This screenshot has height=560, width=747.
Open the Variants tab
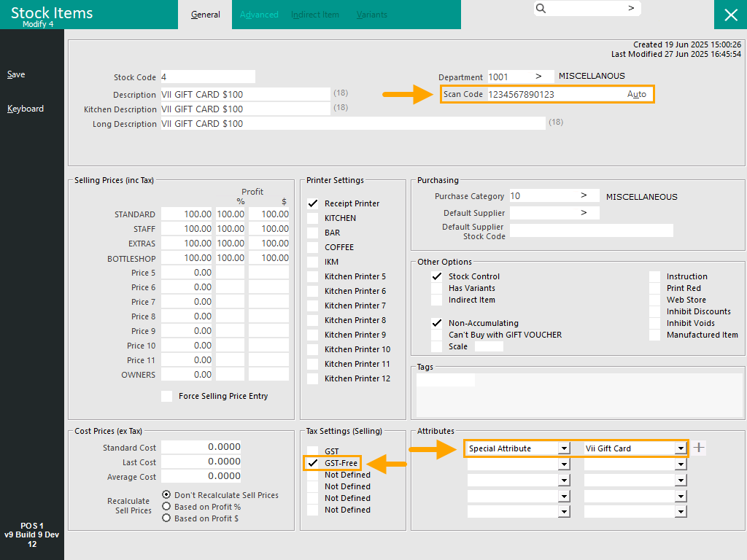372,15
